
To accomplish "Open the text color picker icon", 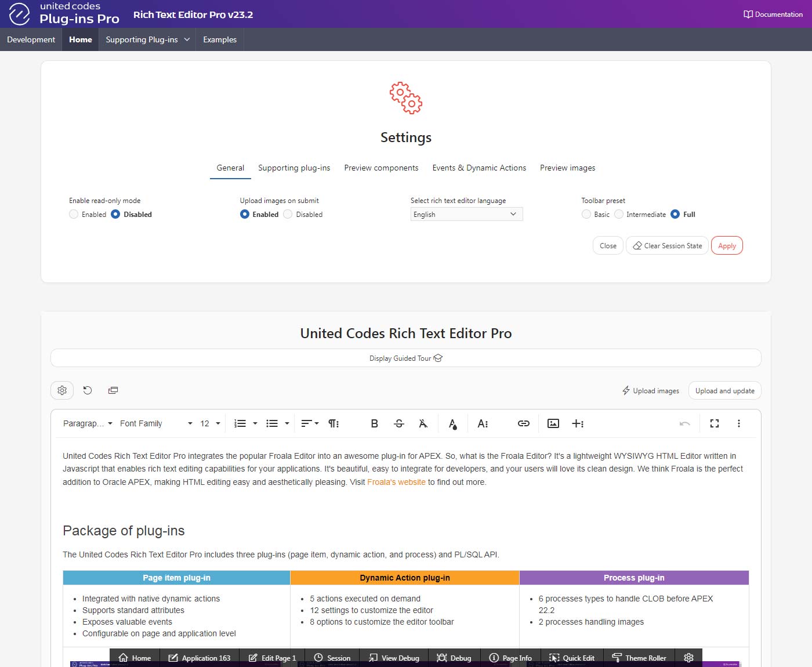I will [x=453, y=424].
